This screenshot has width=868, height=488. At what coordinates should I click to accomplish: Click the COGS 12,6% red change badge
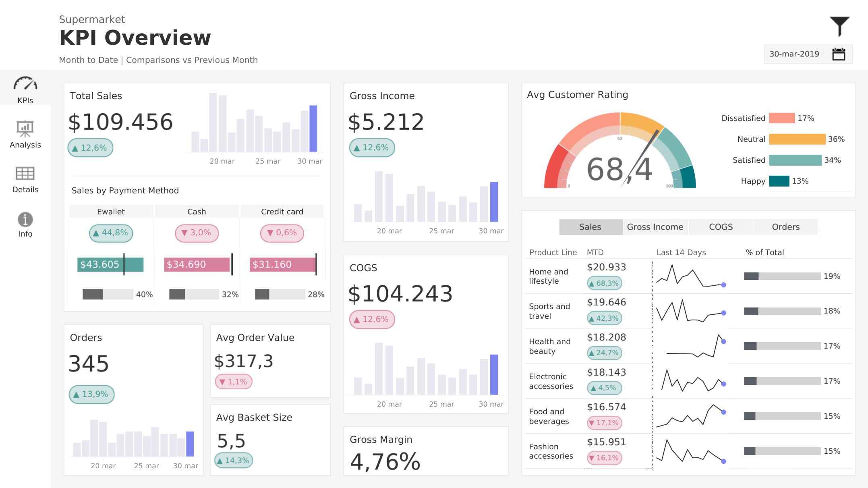tap(372, 320)
